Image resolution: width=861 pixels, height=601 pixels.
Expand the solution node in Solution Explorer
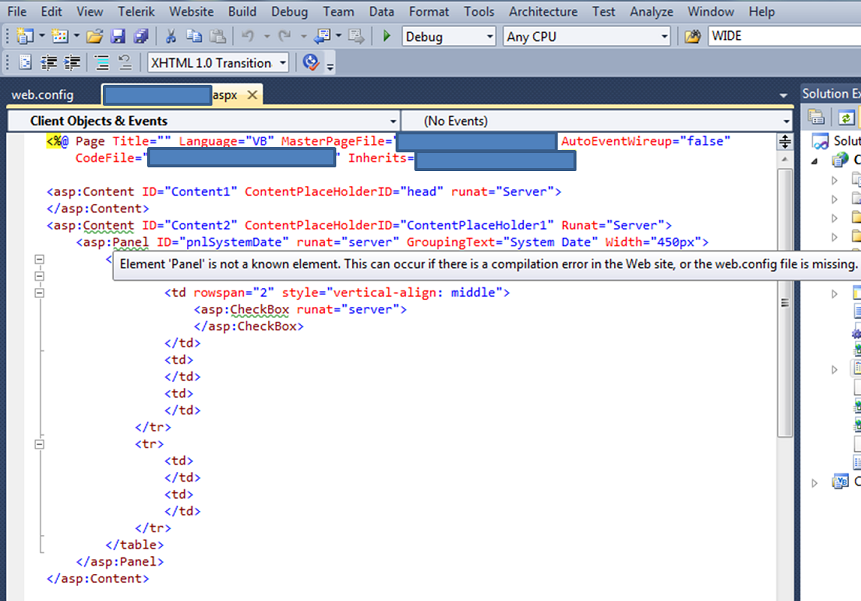(x=812, y=159)
